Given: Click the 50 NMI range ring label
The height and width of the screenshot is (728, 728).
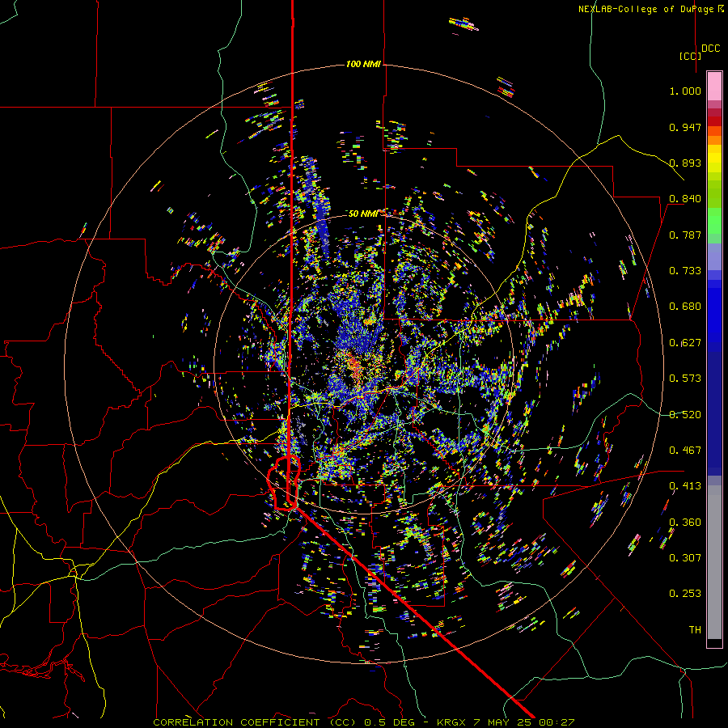Looking at the screenshot, I should coord(363,214).
